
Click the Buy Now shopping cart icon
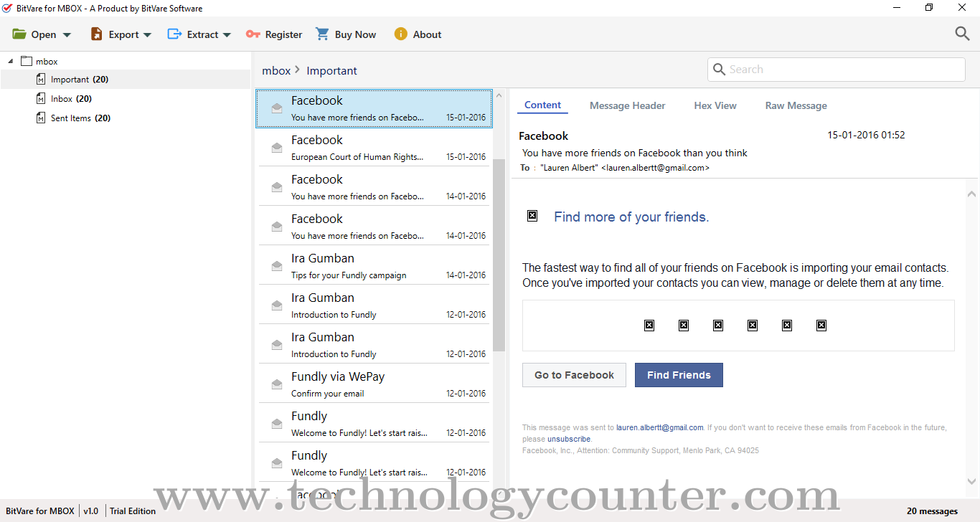point(322,34)
